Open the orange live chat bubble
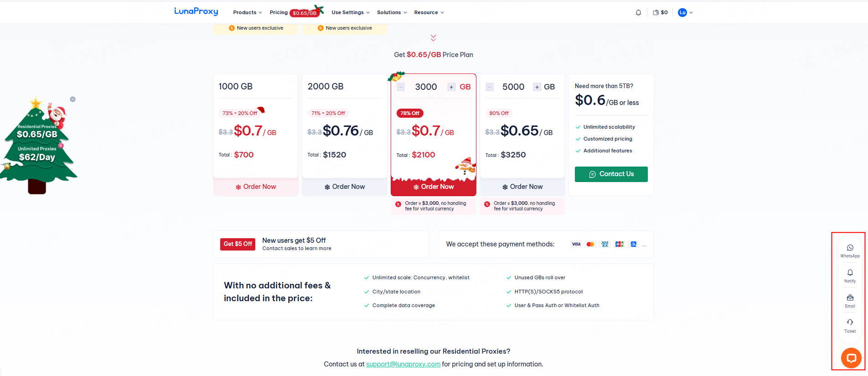The width and height of the screenshot is (868, 376). pos(851,358)
